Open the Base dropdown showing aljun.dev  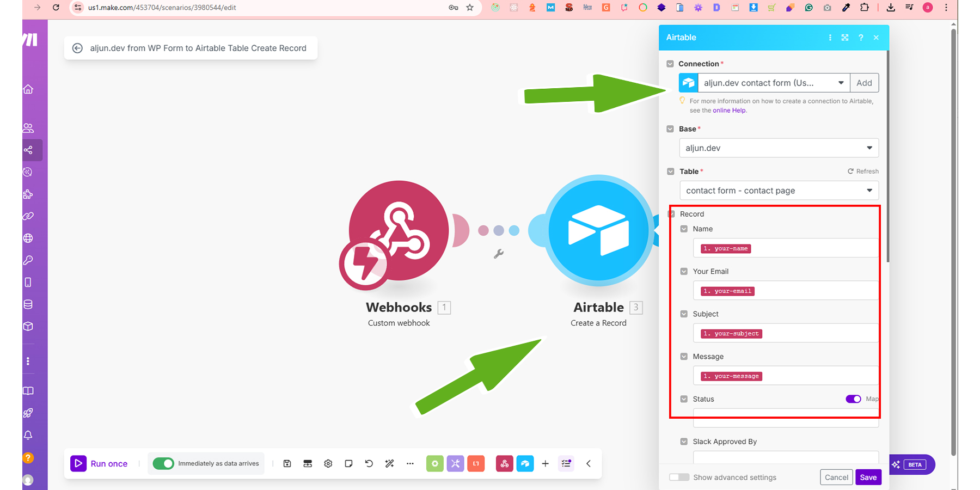point(779,148)
